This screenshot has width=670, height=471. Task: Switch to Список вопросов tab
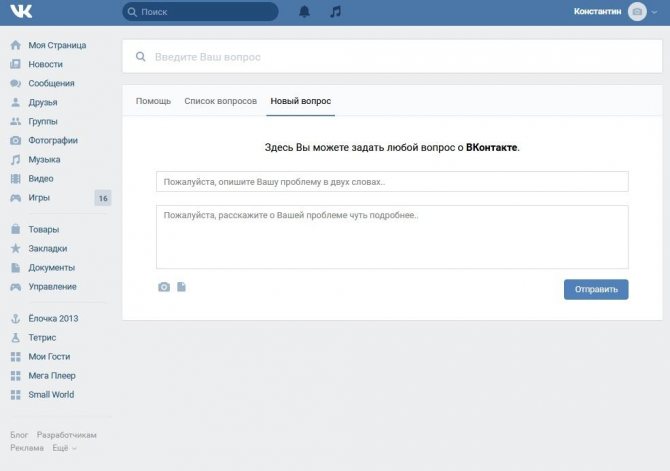coord(220,101)
